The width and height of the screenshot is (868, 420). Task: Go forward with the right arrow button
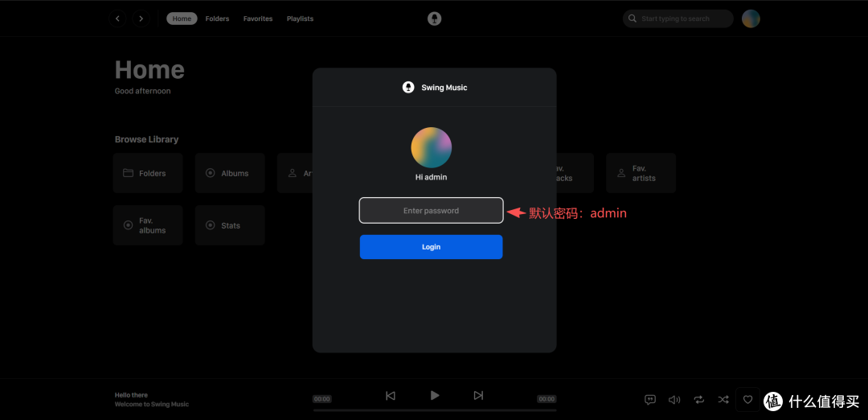pyautogui.click(x=141, y=19)
